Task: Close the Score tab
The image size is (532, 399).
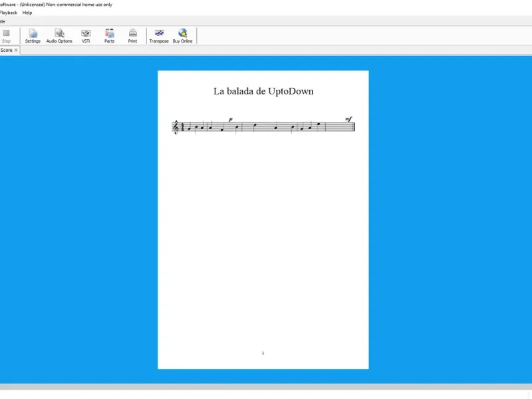Action: (x=16, y=50)
